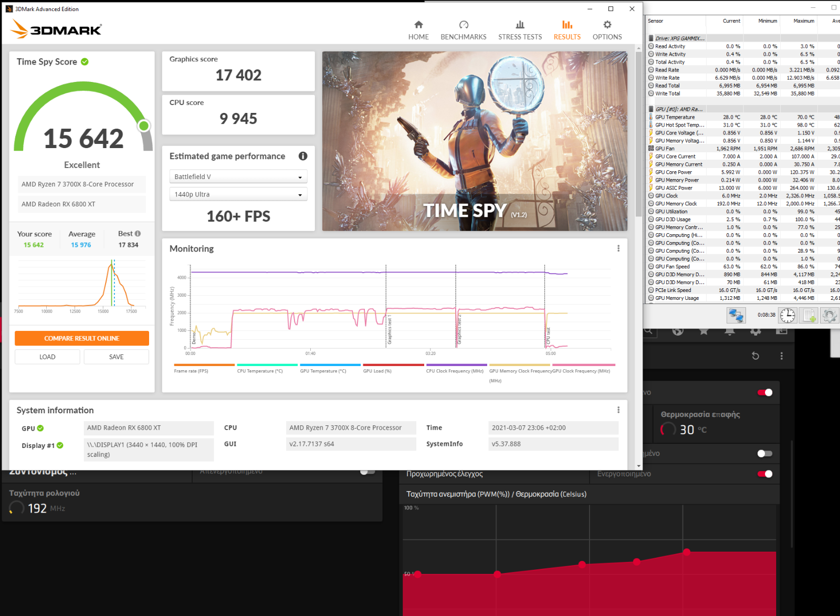Click the HWiNFO logging sheet icon
The image size is (840, 616).
tap(808, 315)
